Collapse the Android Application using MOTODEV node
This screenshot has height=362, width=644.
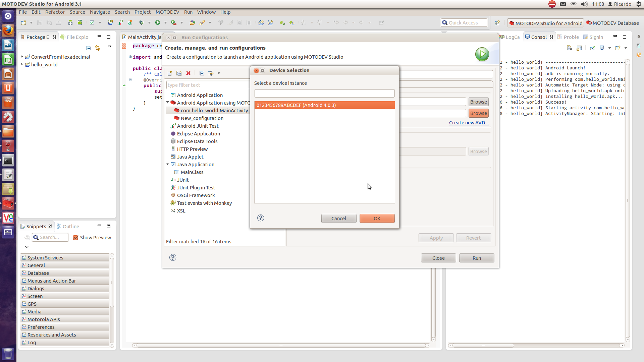(168, 103)
